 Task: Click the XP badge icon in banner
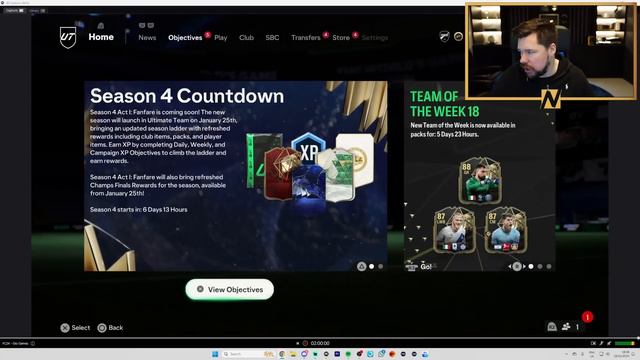(309, 150)
